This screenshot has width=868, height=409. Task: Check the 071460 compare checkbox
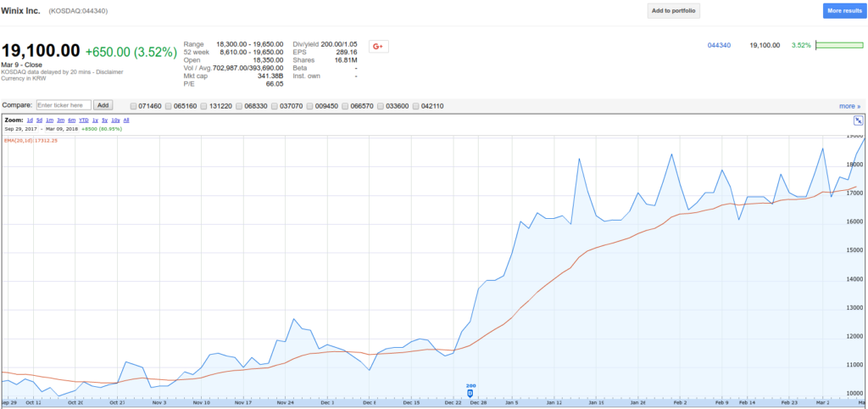pos(135,106)
